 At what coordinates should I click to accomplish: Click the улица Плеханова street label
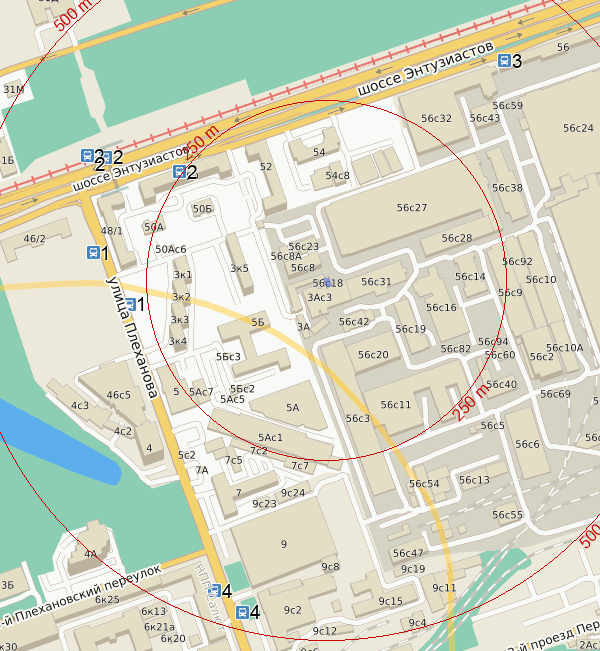pos(131,333)
